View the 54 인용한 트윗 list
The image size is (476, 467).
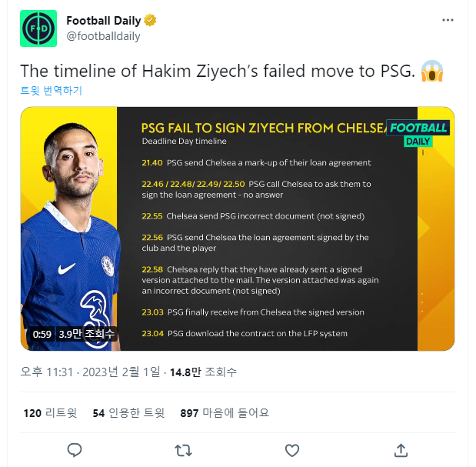pyautogui.click(x=128, y=413)
